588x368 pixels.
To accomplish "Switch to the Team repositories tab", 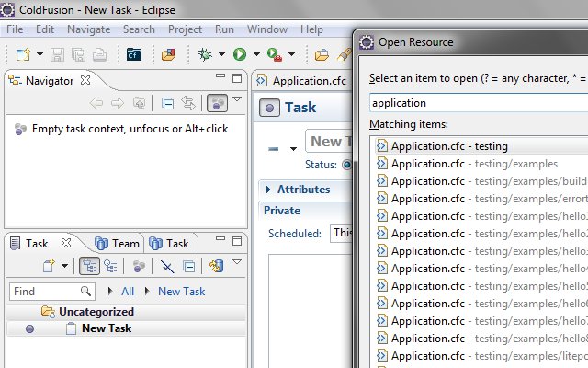I will [118, 244].
